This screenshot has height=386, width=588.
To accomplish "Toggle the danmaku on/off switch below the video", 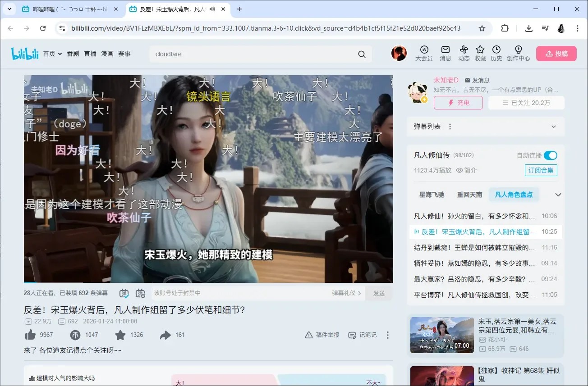I will [x=124, y=293].
